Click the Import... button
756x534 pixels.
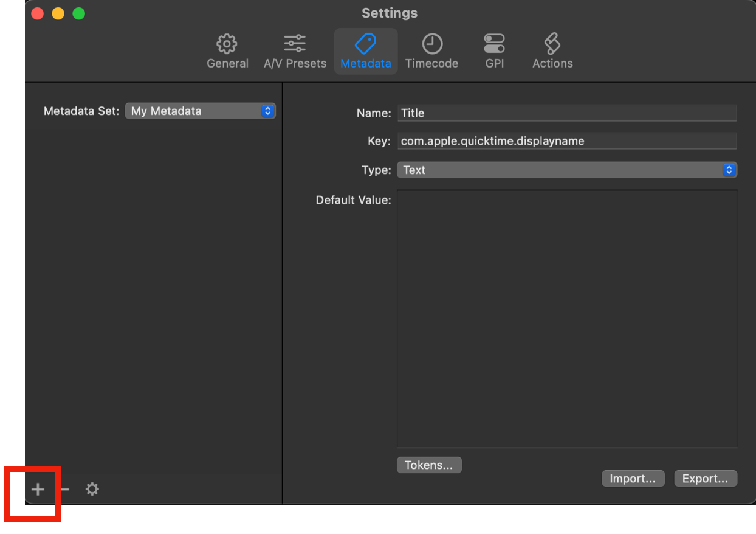(633, 479)
